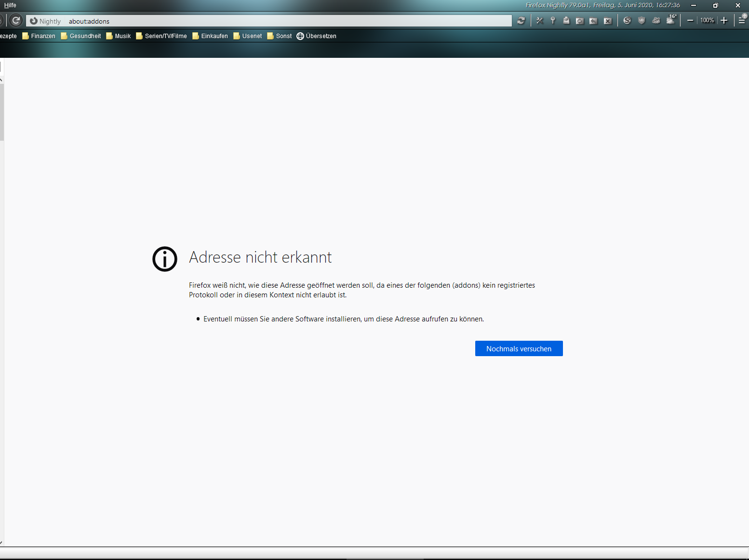749x560 pixels.
Task: Open the uBlock Origin shield icon
Action: [642, 20]
